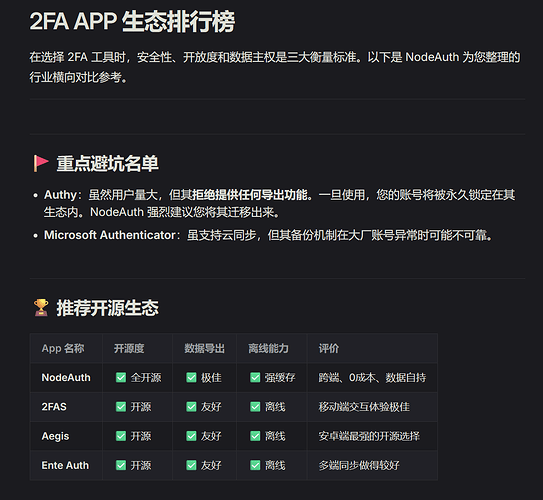This screenshot has height=500, width=543.
Task: Click the green check beside 极佳
Action: pos(191,377)
